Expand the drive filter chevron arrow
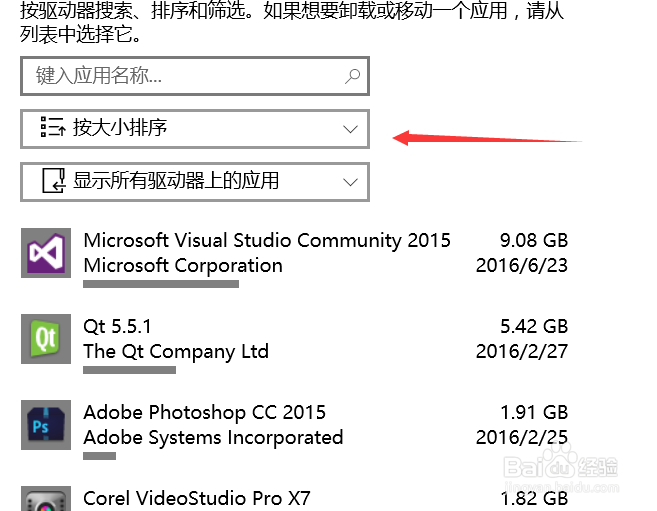The height and width of the screenshot is (511, 657). [350, 182]
